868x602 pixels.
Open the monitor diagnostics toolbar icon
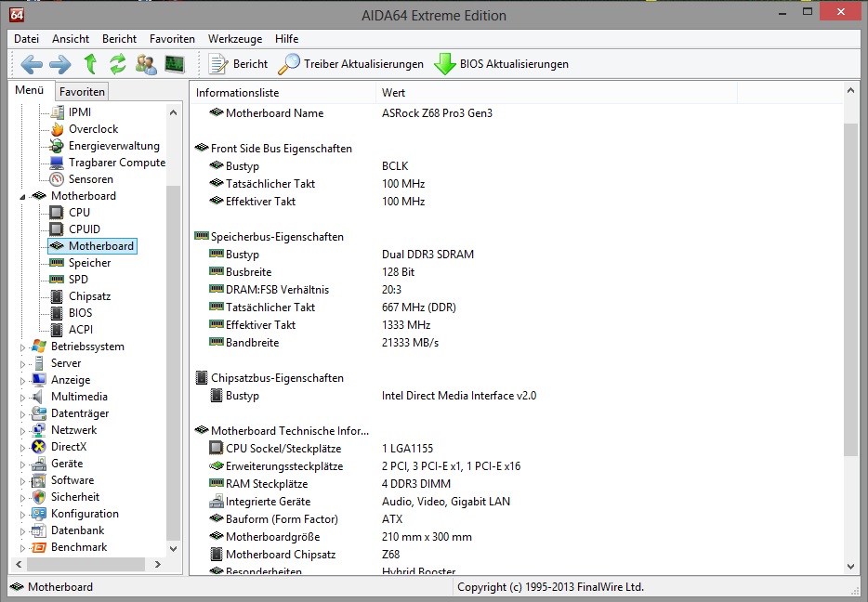pos(175,64)
